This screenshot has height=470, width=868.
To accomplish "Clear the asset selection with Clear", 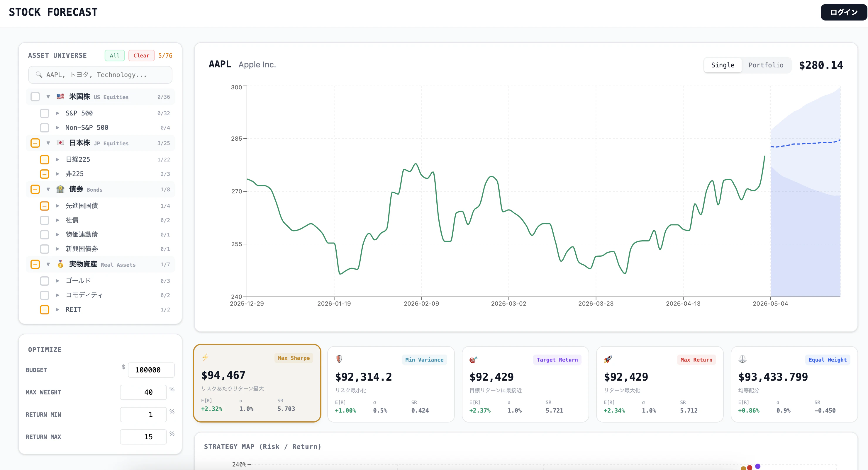I will click(x=142, y=56).
